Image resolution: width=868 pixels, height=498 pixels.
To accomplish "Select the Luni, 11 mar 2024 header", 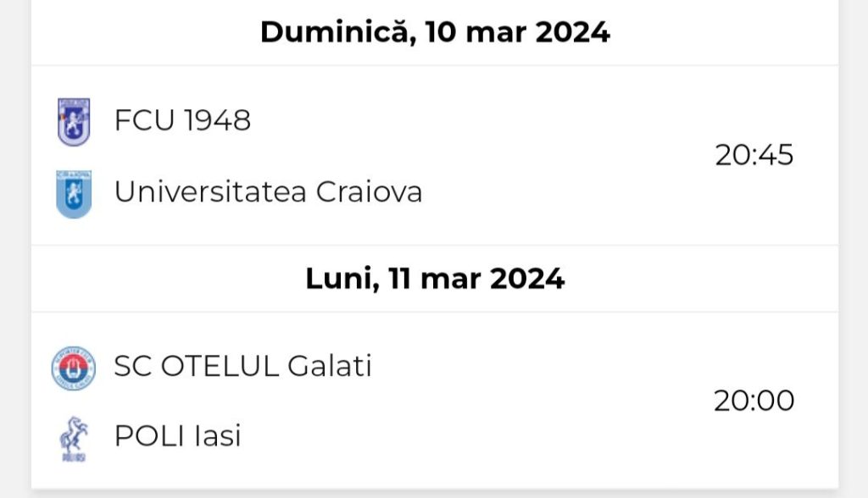I will pyautogui.click(x=435, y=279).
